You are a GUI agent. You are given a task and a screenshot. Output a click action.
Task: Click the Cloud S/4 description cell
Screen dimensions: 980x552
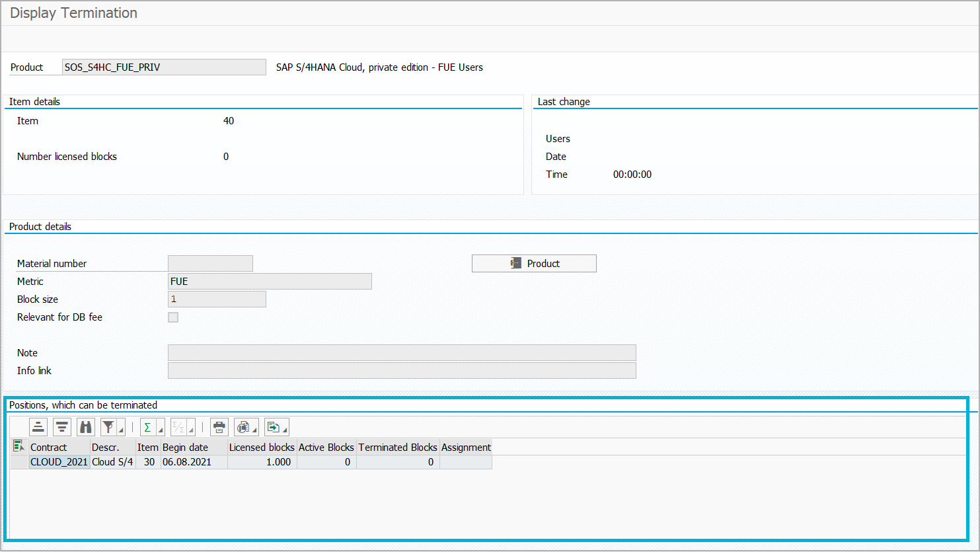pyautogui.click(x=113, y=462)
